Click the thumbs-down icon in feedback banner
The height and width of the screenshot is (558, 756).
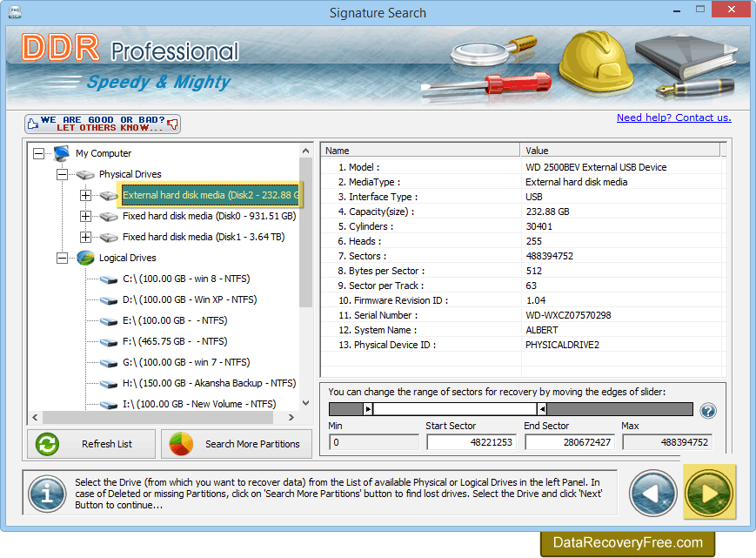[x=172, y=124]
